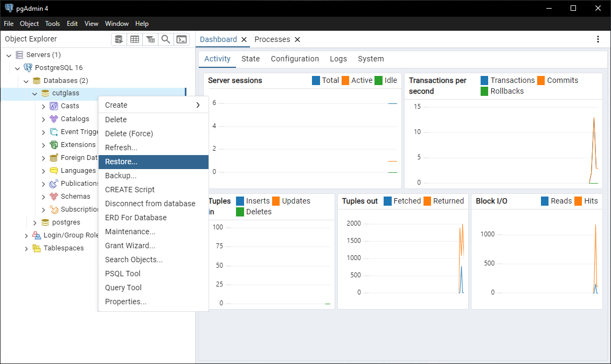611x364 pixels.
Task: Choose Restore... from the context menu
Action: pos(121,162)
